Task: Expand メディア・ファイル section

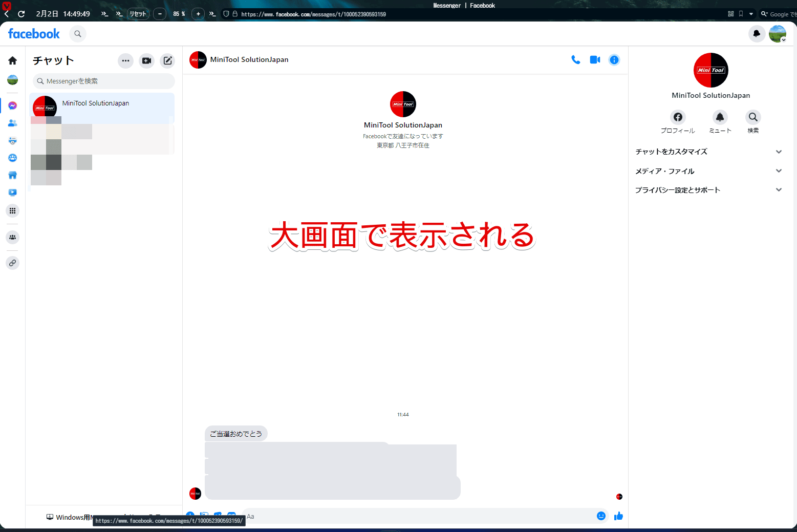Action: (709, 171)
